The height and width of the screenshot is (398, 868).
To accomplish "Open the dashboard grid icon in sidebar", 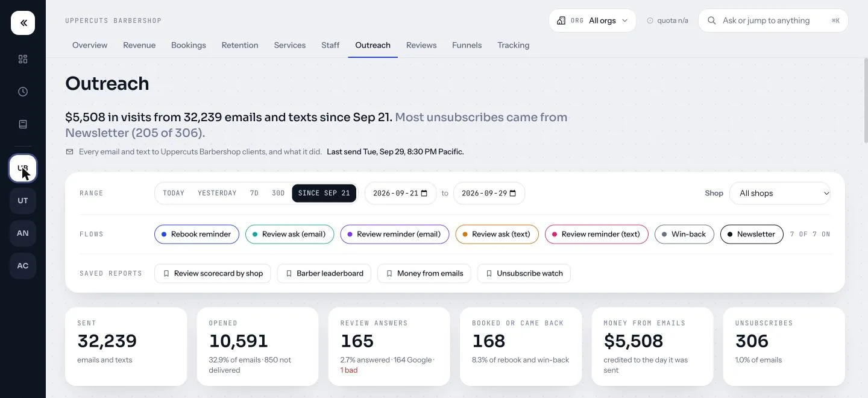I will point(23,59).
